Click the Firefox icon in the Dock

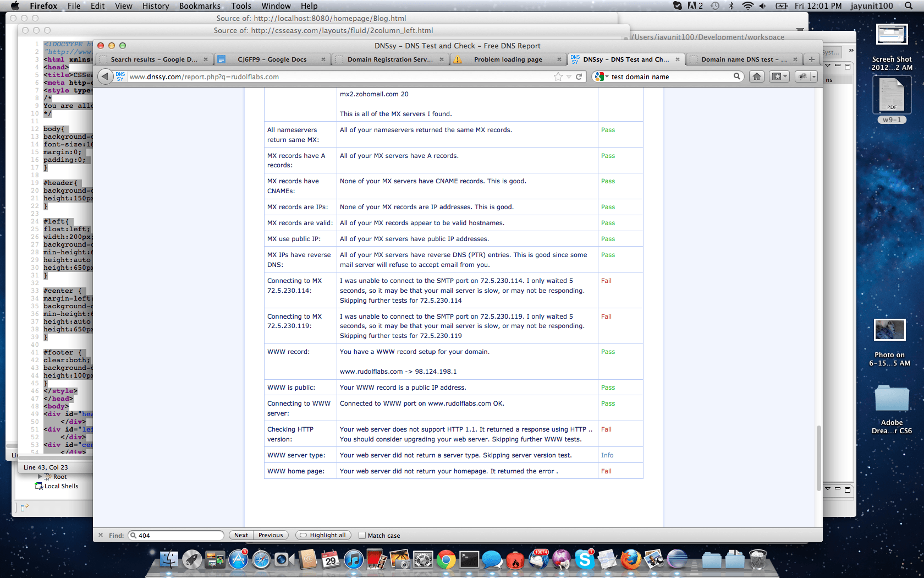(x=631, y=560)
